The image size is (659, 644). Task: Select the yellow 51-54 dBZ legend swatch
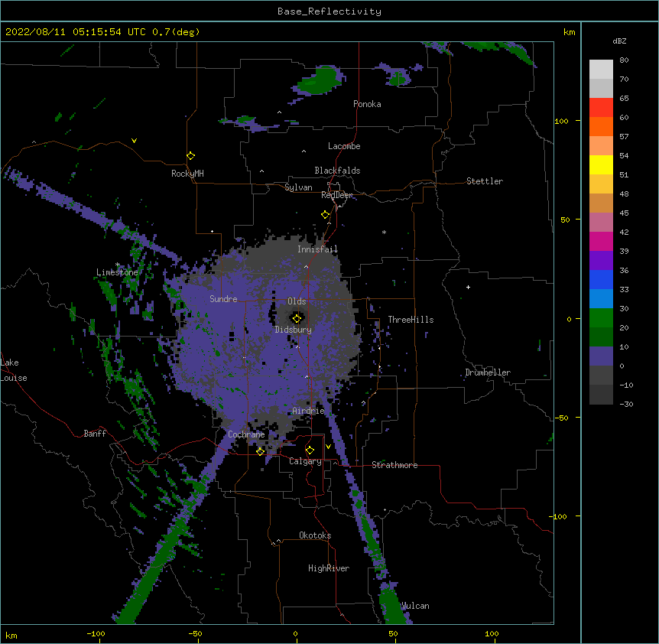pos(601,164)
